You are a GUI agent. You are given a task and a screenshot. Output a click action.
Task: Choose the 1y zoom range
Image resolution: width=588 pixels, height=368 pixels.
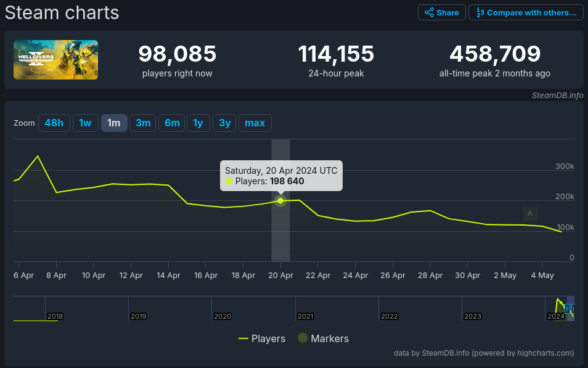tap(198, 123)
